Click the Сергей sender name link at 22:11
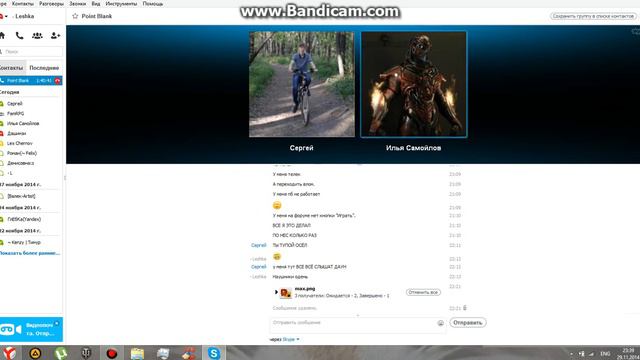The height and width of the screenshot is (360, 640). pyautogui.click(x=258, y=245)
